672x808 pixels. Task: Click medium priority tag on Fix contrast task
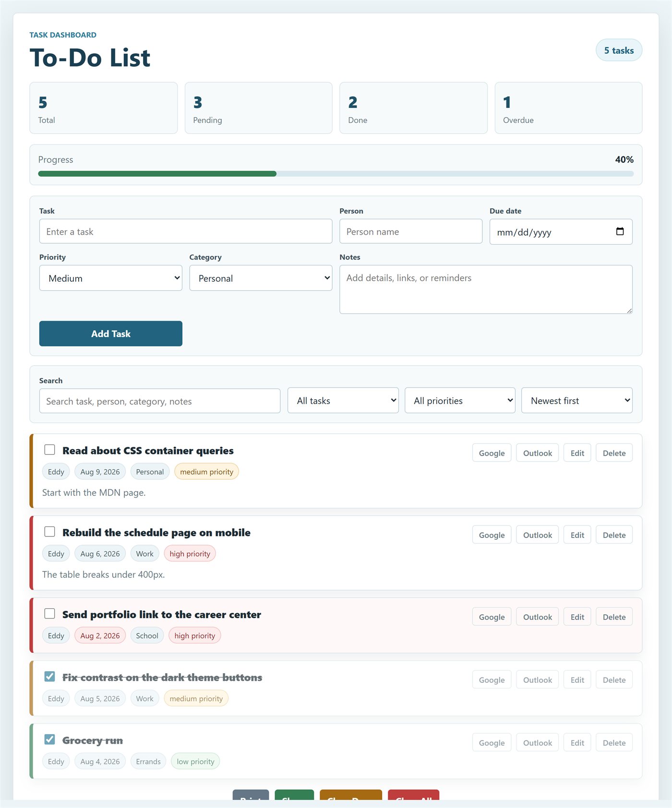tap(196, 699)
